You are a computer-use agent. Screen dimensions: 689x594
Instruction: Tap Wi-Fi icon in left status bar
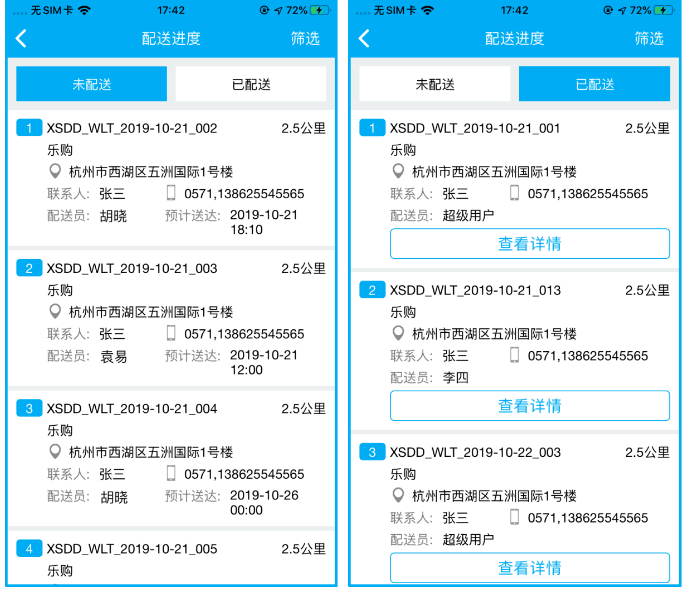pyautogui.click(x=84, y=10)
